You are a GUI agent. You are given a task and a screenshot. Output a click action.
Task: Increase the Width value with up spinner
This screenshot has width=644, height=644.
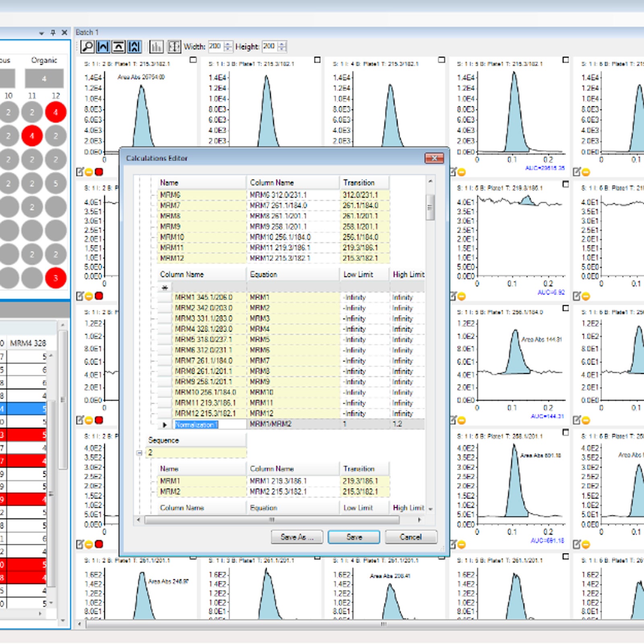coord(228,44)
